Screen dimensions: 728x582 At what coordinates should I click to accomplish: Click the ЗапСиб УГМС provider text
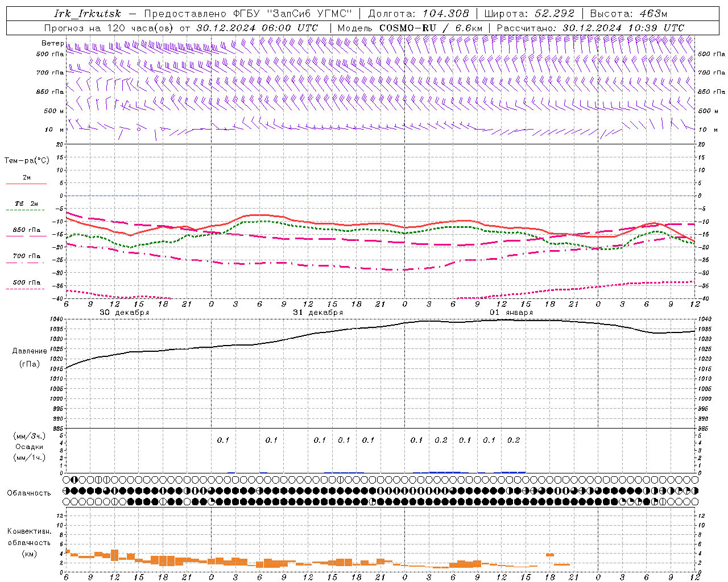coord(309,14)
